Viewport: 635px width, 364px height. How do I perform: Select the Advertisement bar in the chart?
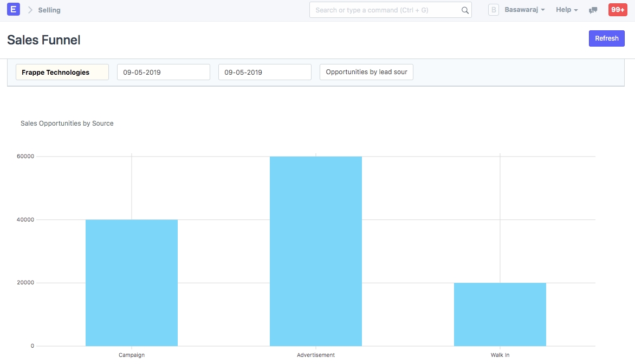tap(316, 251)
